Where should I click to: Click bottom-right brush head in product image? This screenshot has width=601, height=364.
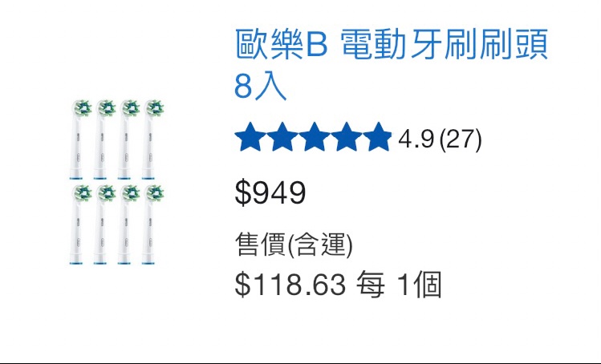click(x=153, y=224)
